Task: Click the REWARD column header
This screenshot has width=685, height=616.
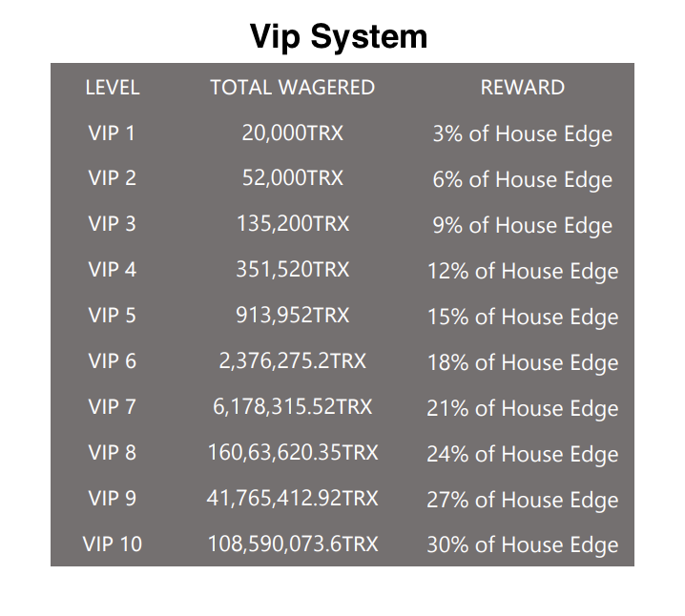Action: (523, 88)
